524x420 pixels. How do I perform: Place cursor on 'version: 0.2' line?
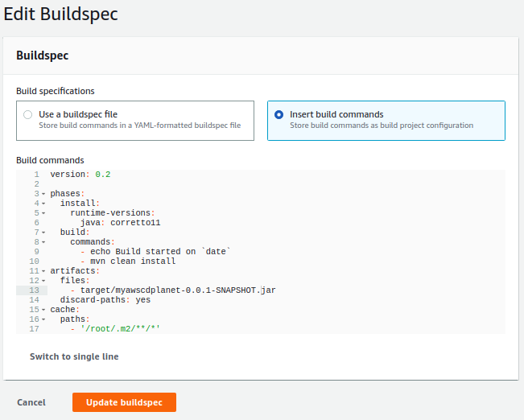coord(80,175)
